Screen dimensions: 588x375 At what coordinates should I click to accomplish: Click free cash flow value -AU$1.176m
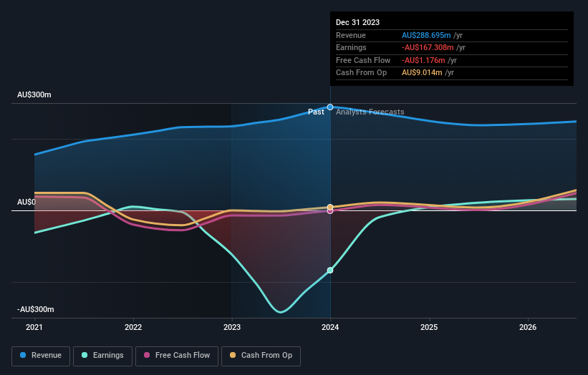[x=423, y=60]
